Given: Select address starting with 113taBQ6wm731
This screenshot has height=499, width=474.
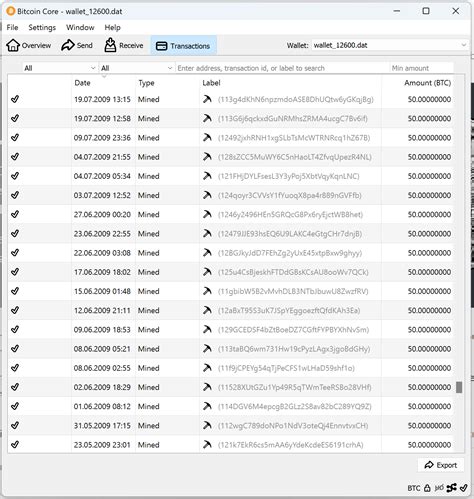Looking at the screenshot, I should click(294, 349).
